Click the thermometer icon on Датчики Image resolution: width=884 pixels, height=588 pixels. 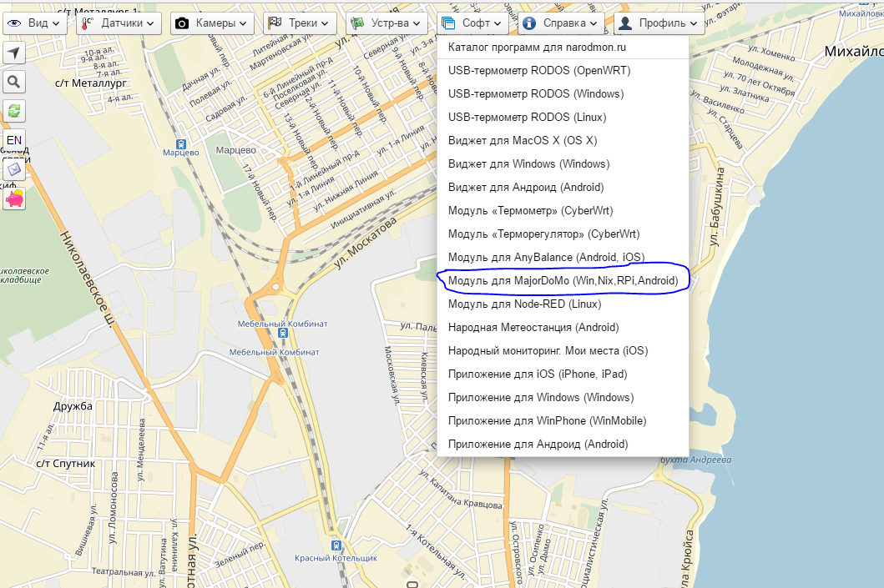point(88,23)
